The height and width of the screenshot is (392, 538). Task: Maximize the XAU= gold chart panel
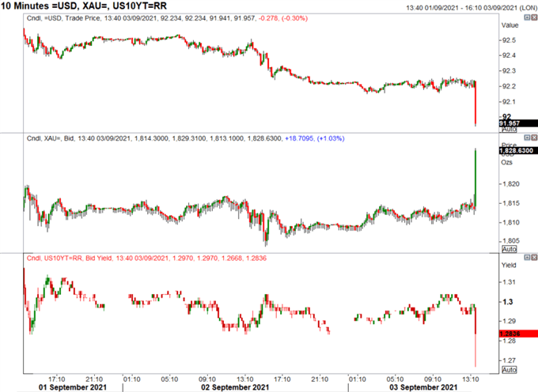[528, 138]
